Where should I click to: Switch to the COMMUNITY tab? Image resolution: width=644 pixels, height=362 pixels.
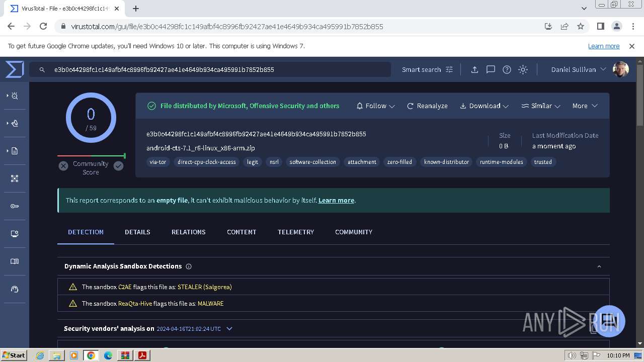tap(354, 232)
